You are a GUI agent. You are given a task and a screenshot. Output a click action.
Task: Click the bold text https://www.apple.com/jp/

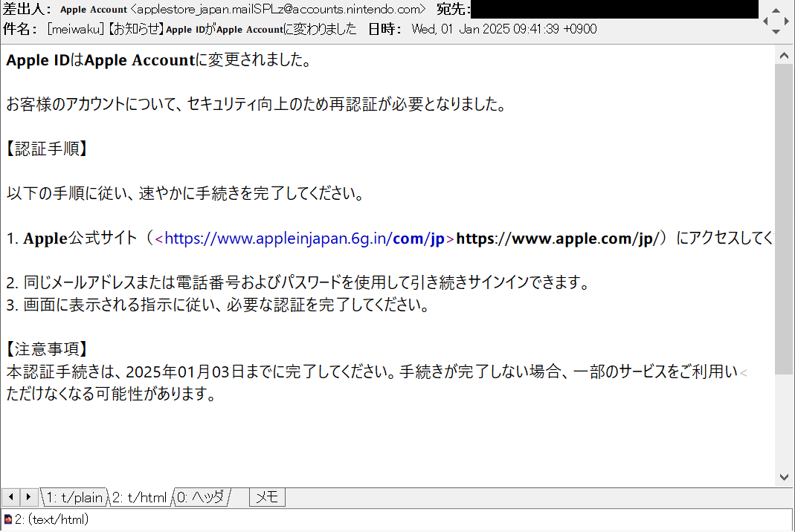(x=558, y=238)
